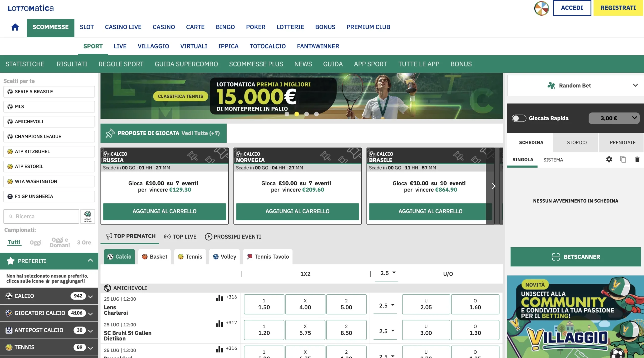Expand the Tennis 89 category
Screen dimensions: 644x358
point(91,348)
